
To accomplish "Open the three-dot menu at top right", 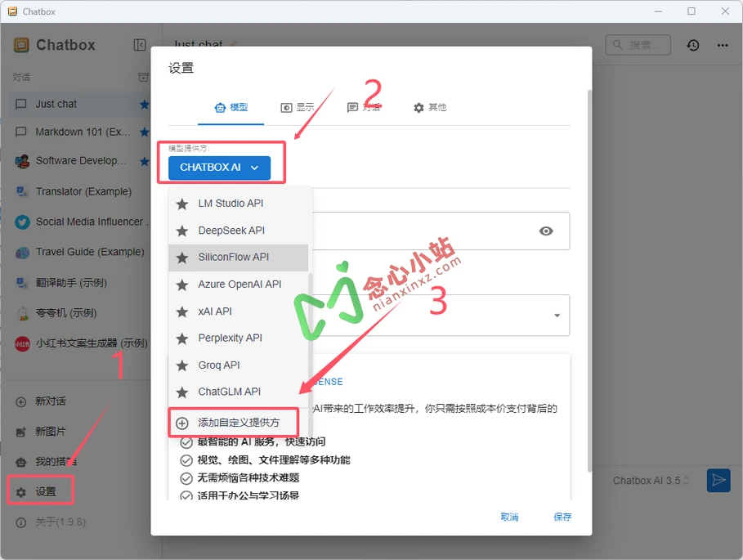I will point(723,47).
